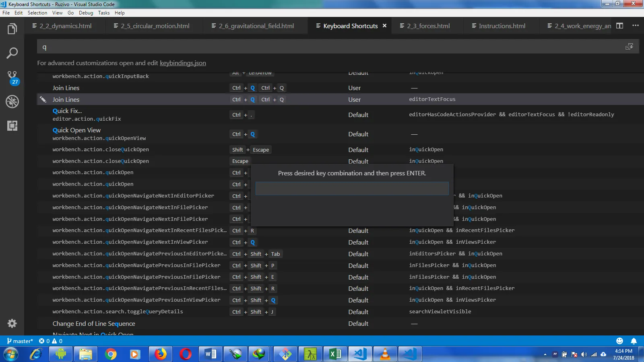644x362 pixels.
Task: Click the key combination input in the dialog
Action: [x=352, y=188]
